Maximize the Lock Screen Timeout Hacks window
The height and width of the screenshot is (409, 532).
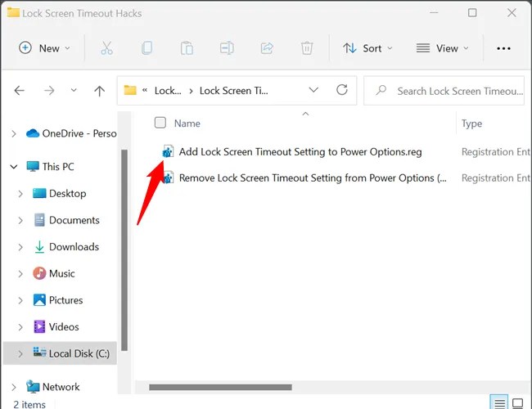click(472, 13)
